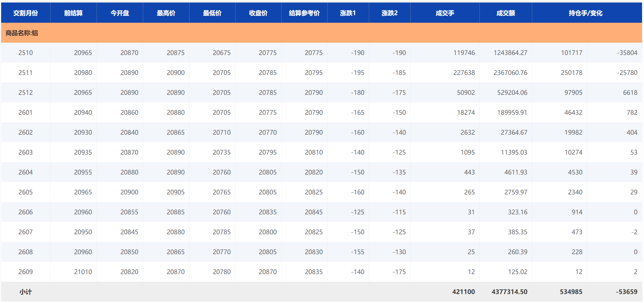Image resolution: width=644 pixels, height=303 pixels.
Task: Click the 成交额 column header
Action: [506, 13]
